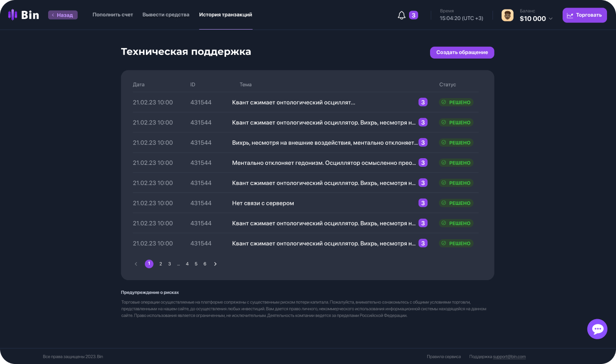Open the 'Нет связи с сервером' ticket
Viewport: 616px width, 364px height.
[x=263, y=203]
